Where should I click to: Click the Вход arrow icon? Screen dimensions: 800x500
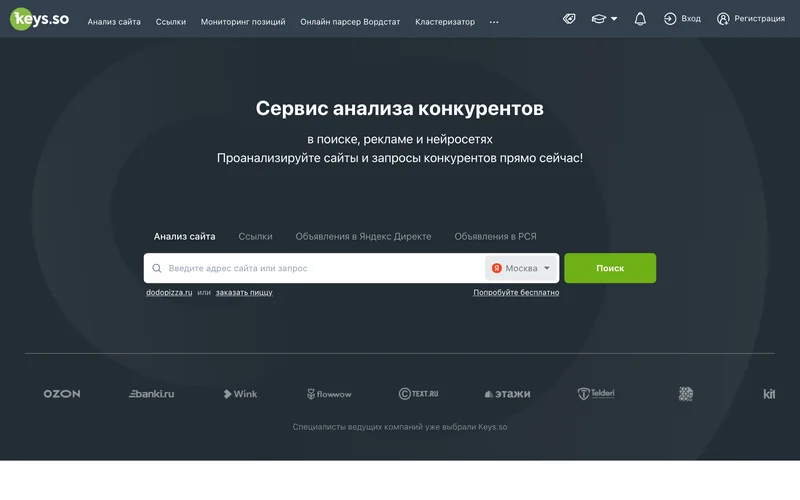(670, 19)
